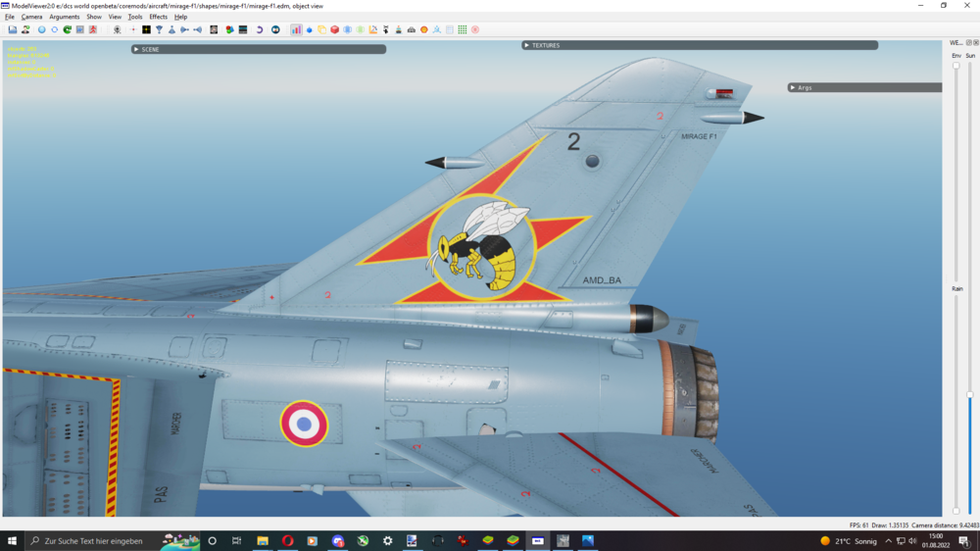Click the red-green-blue cubes icon

pos(230,29)
